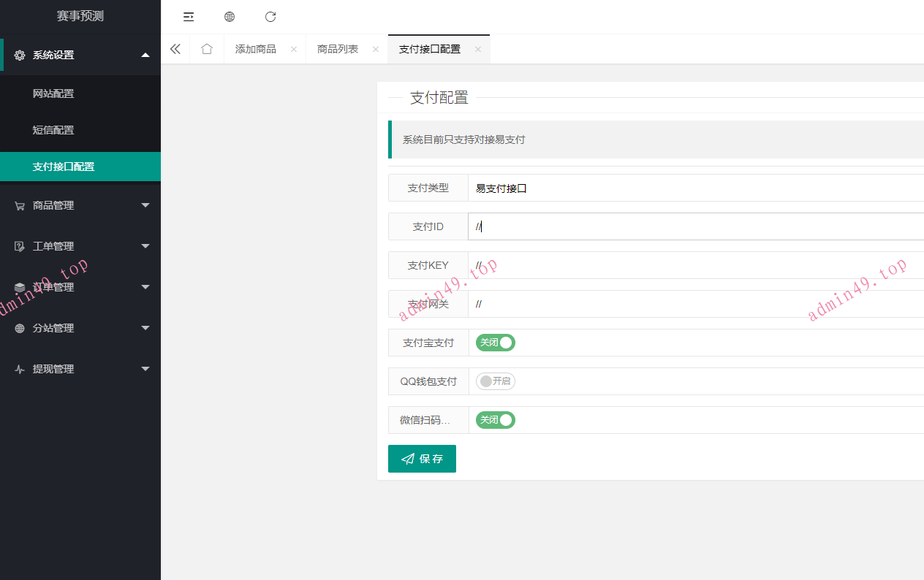Close the 添加商品 tab

click(x=294, y=50)
